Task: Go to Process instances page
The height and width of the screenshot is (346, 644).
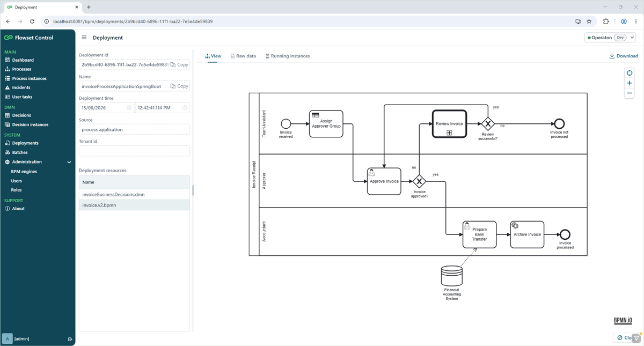Action: tap(29, 78)
